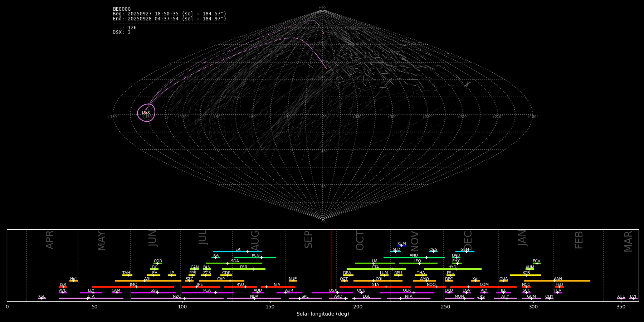Click the DRA shower label

pos(347,273)
